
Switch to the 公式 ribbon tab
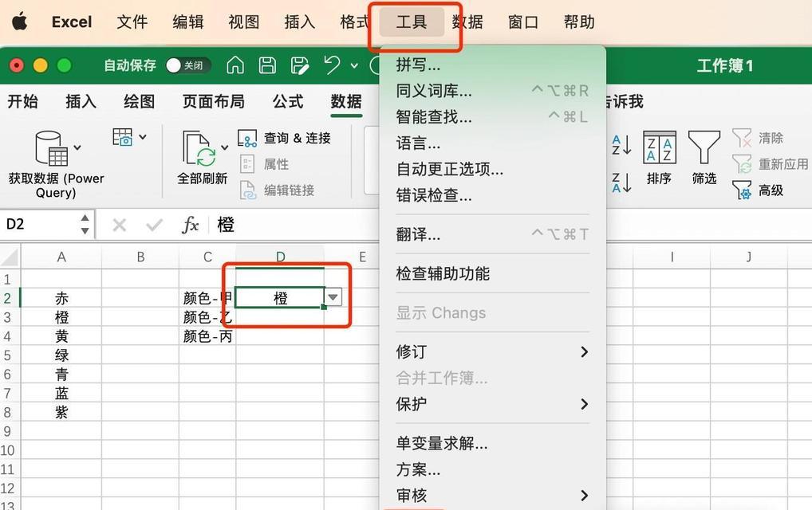coord(288,101)
